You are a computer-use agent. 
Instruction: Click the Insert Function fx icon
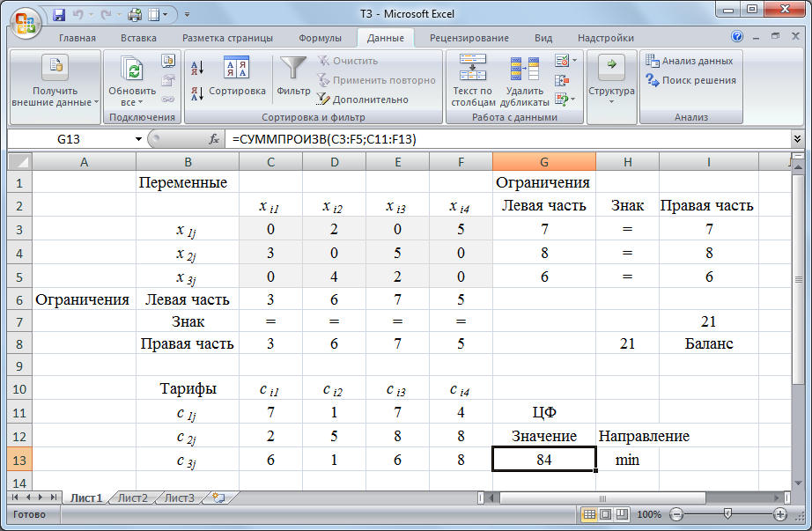tap(214, 139)
